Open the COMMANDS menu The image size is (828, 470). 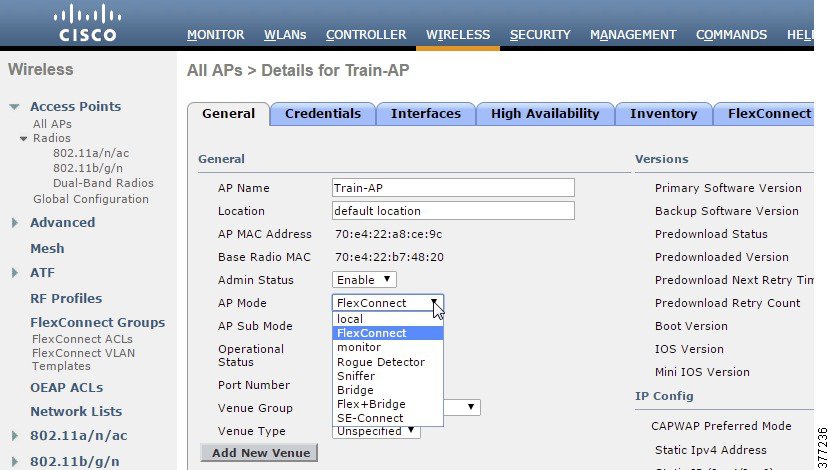[731, 35]
